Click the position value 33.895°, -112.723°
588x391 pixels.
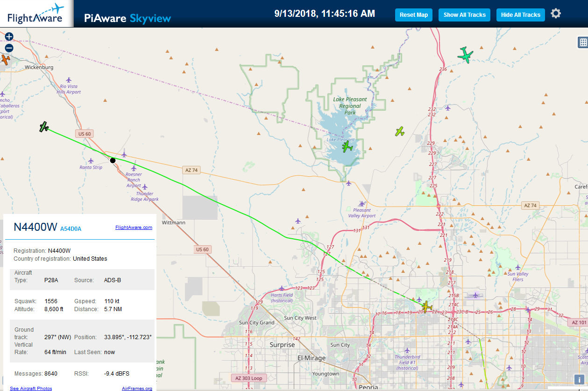[128, 337]
